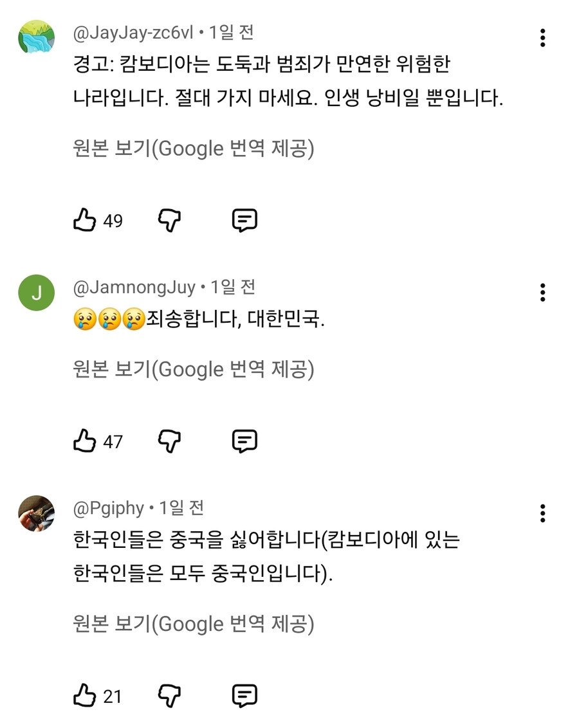
Task: Open @JamnongJuy green J avatar
Action: tap(37, 293)
